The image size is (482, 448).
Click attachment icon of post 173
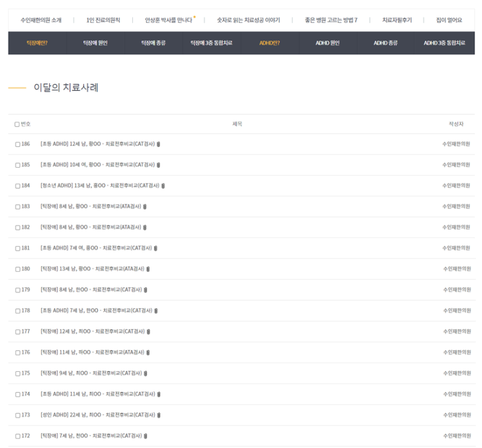158,415
